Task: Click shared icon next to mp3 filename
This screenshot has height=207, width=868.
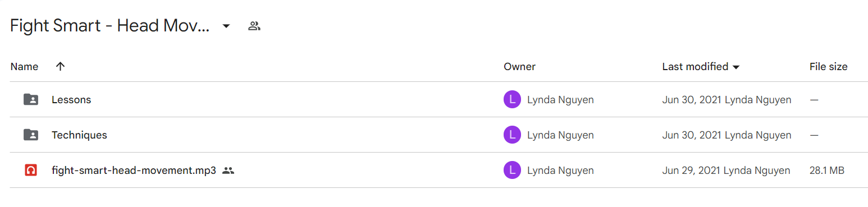Action: tap(228, 171)
